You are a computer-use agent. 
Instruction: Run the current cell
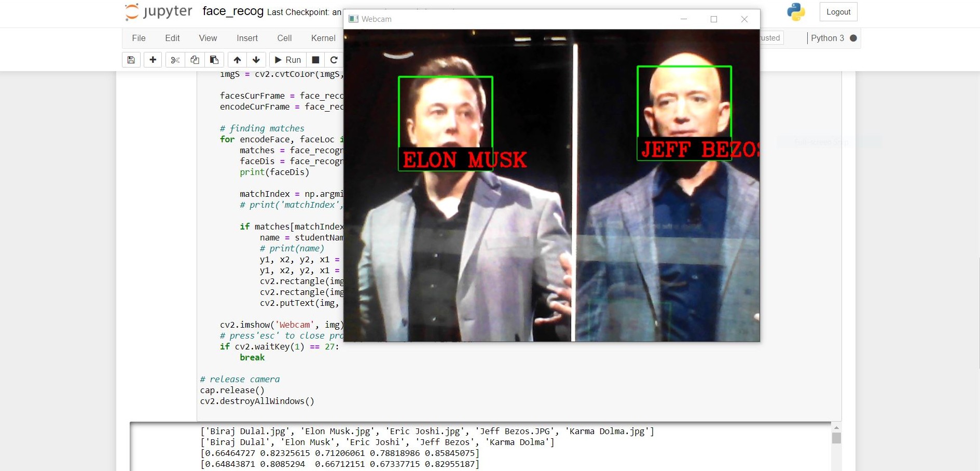click(x=288, y=60)
